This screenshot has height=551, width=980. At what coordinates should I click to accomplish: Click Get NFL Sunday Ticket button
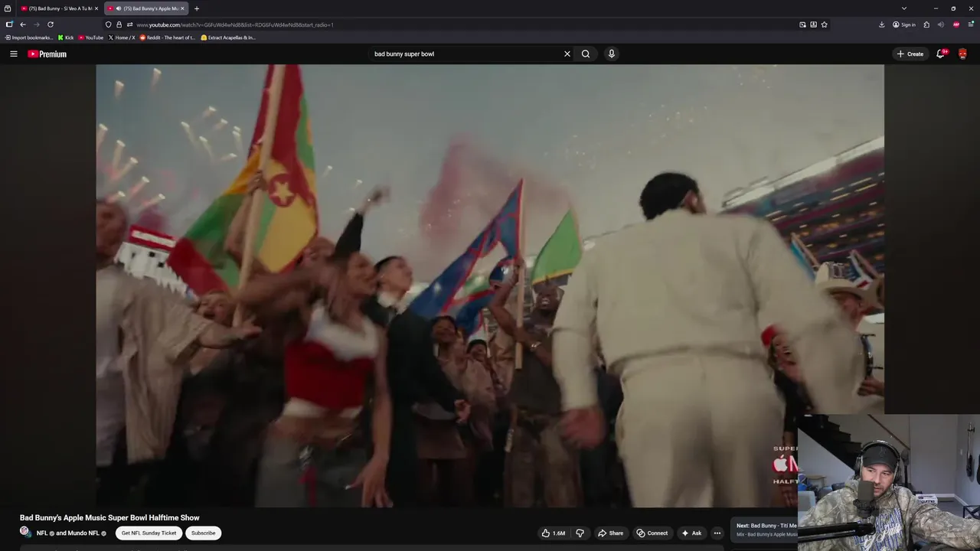pos(149,533)
